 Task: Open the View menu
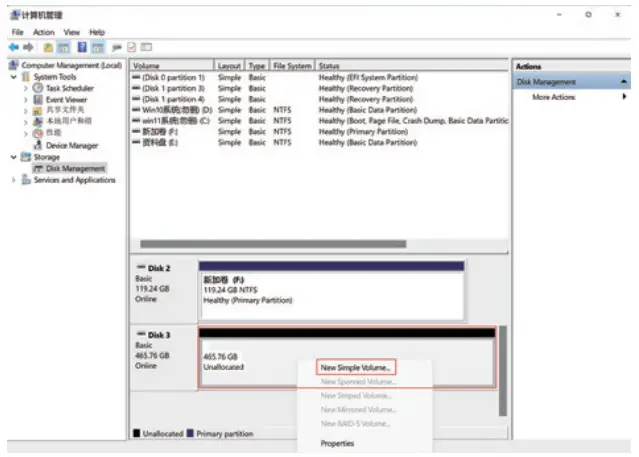[72, 32]
